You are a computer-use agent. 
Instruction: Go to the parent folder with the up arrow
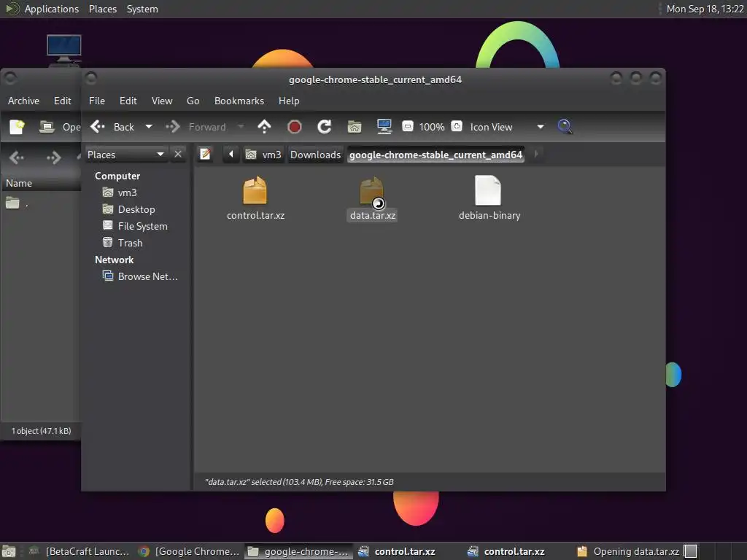(264, 127)
